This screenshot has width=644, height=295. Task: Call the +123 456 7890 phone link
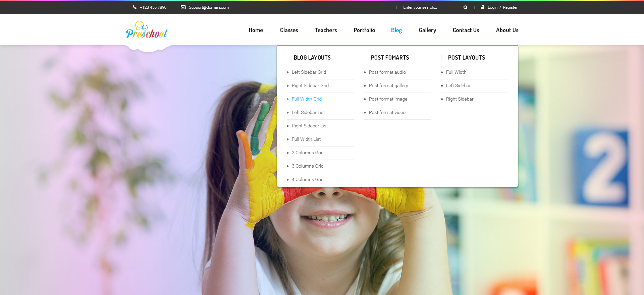pos(153,7)
